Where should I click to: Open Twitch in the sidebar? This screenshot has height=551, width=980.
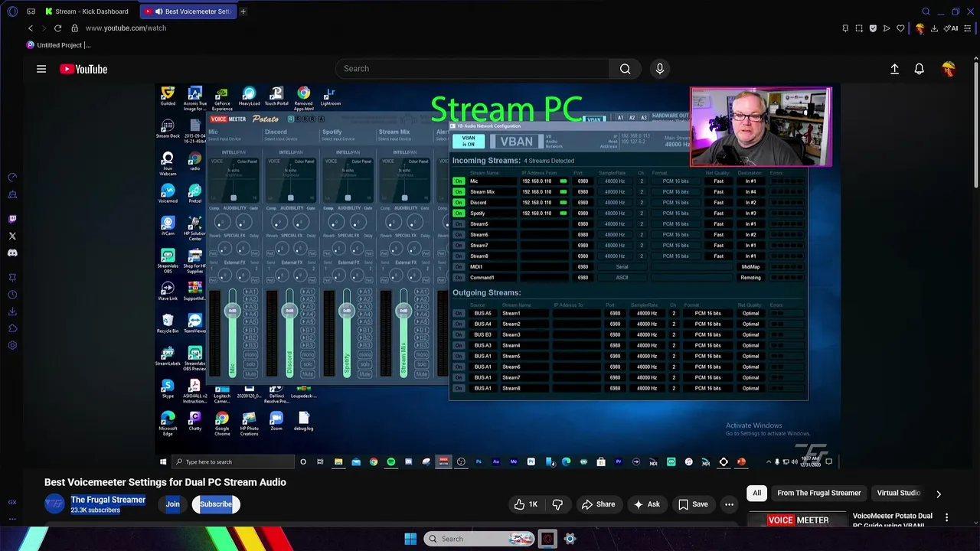tap(12, 219)
